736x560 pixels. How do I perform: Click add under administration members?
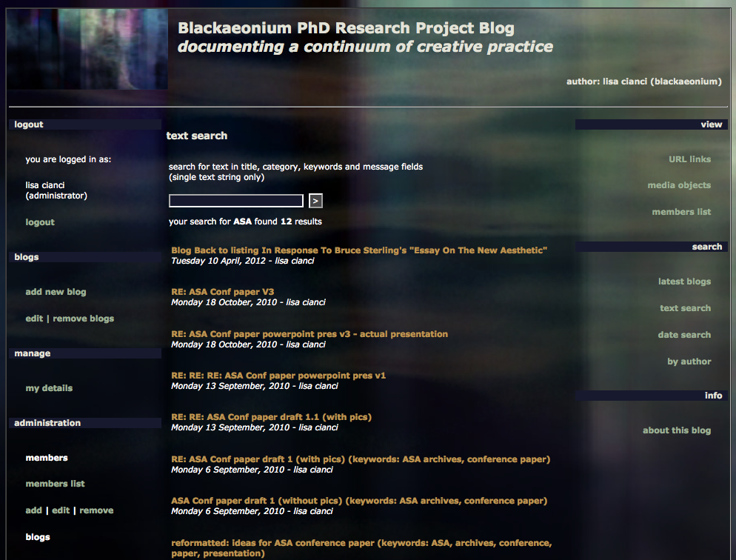pyautogui.click(x=34, y=510)
